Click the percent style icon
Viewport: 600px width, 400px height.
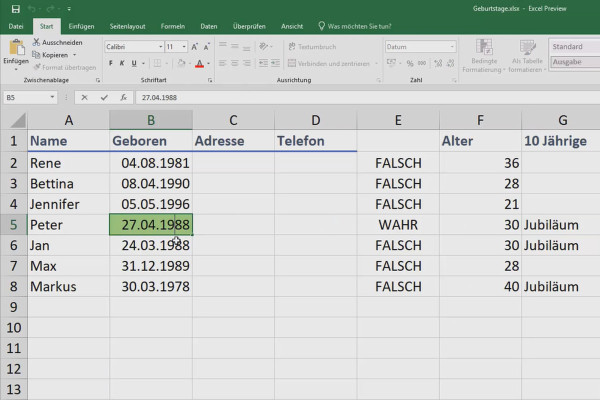click(x=410, y=64)
